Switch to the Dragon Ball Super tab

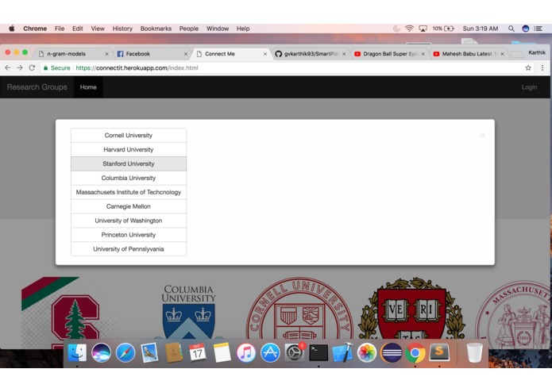389,54
